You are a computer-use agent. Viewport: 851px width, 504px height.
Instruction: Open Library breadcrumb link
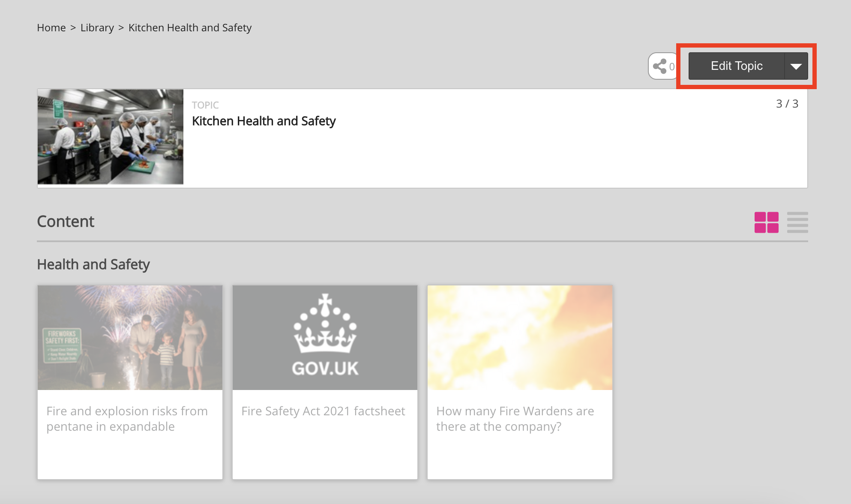tap(97, 28)
